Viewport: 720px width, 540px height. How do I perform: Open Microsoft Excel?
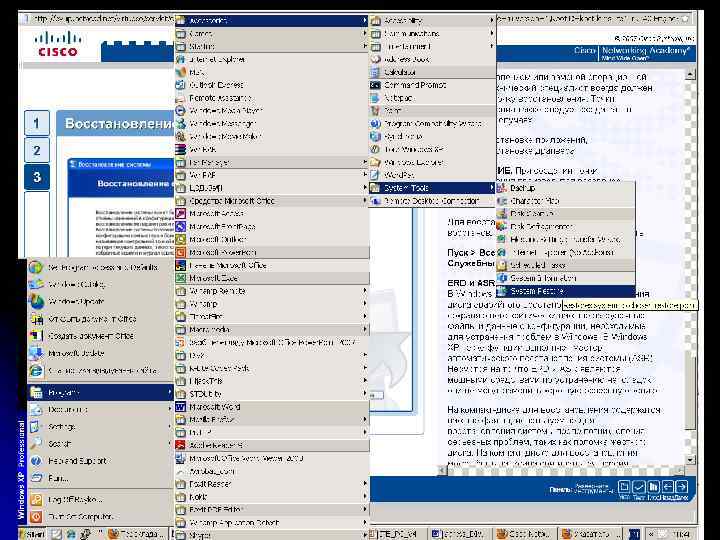pyautogui.click(x=272, y=278)
